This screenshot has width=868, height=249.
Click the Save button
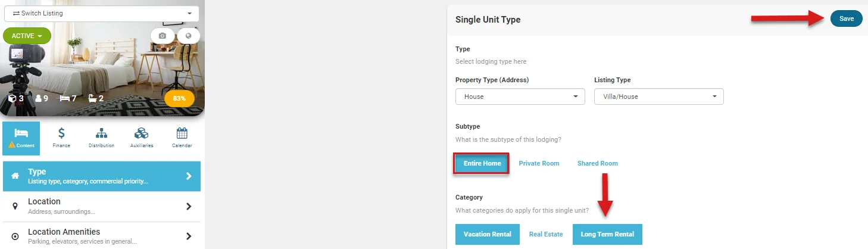[x=846, y=19]
